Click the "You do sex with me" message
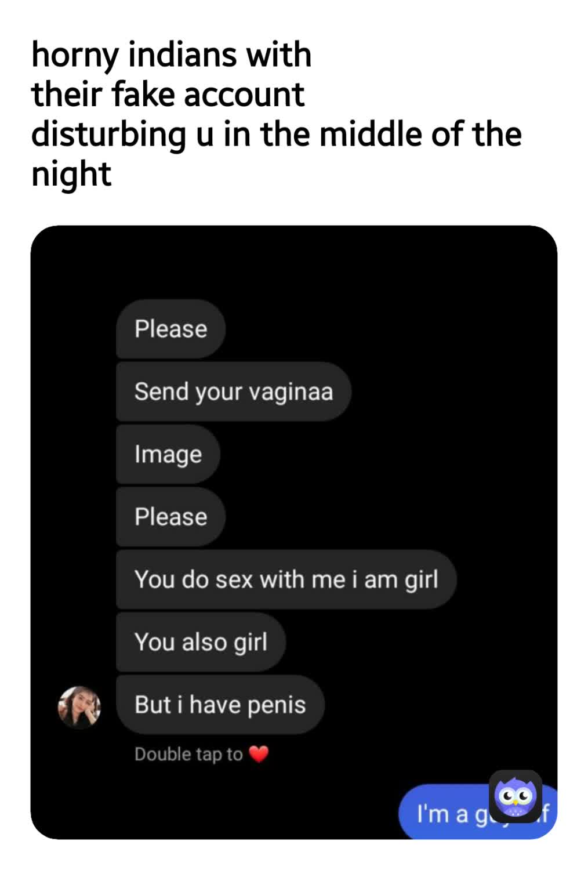 point(286,579)
